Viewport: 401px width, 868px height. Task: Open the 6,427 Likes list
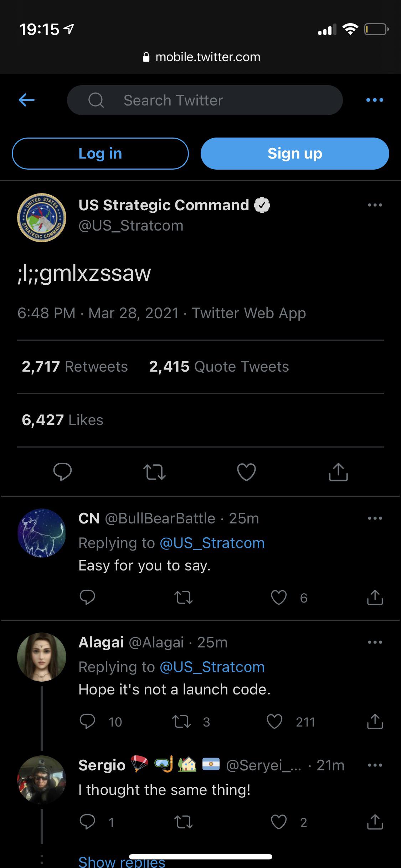tap(62, 420)
